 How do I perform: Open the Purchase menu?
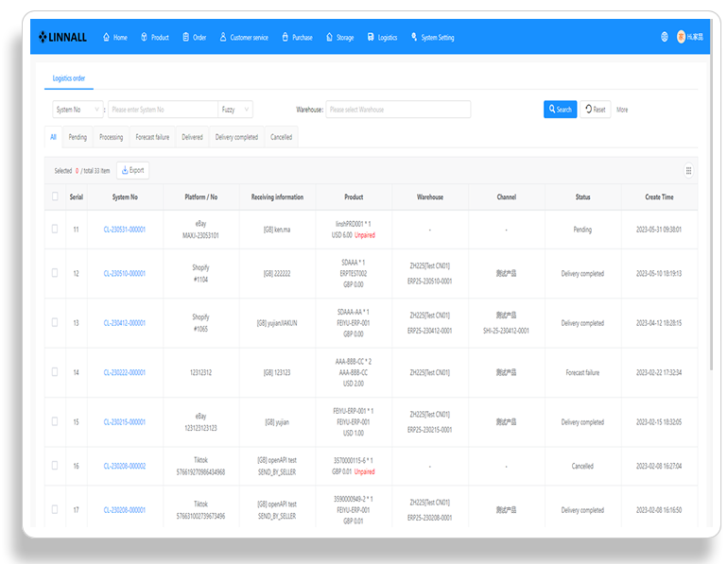click(297, 37)
